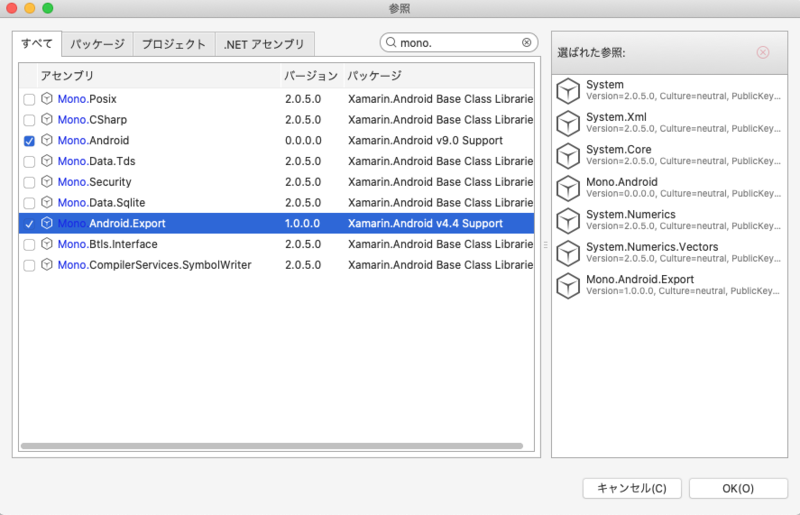Select System.Core name in selected references

pos(619,150)
